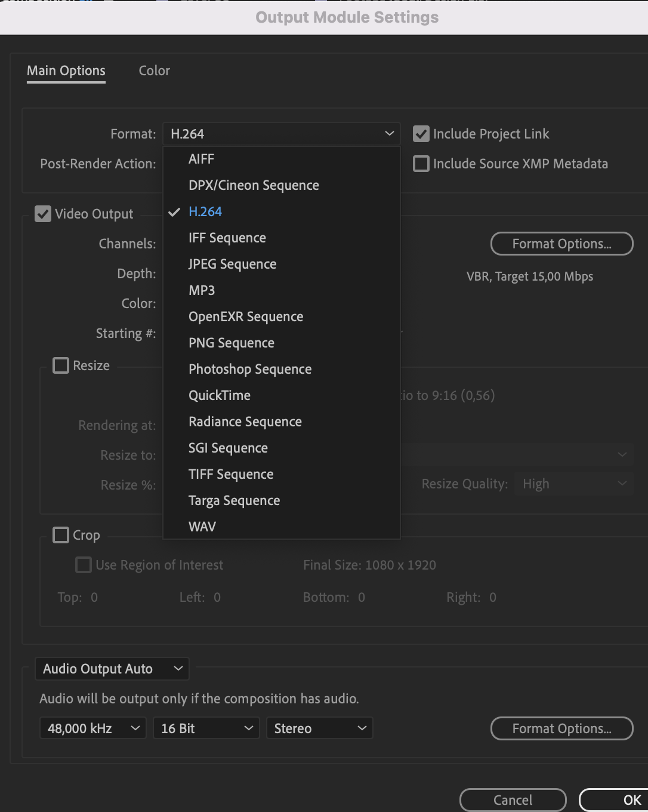Enable the Crop option
Viewport: 648px width, 812px height.
(x=60, y=535)
